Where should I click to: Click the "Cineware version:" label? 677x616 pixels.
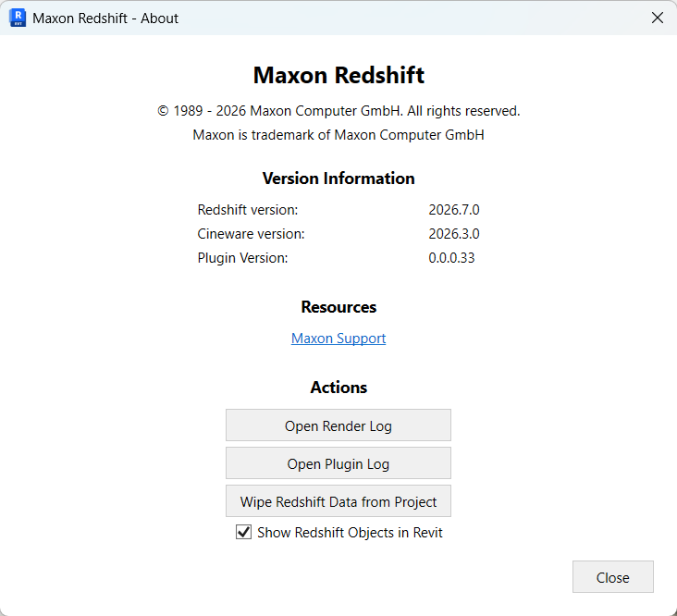251,234
